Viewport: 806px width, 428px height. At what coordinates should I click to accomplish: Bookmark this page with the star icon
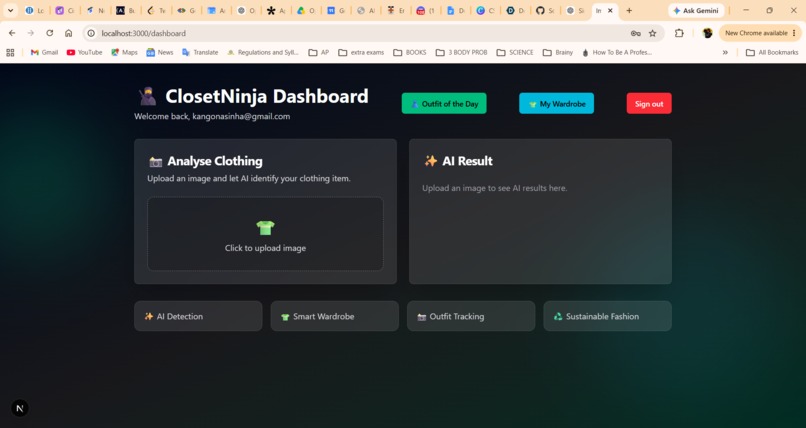coord(652,33)
